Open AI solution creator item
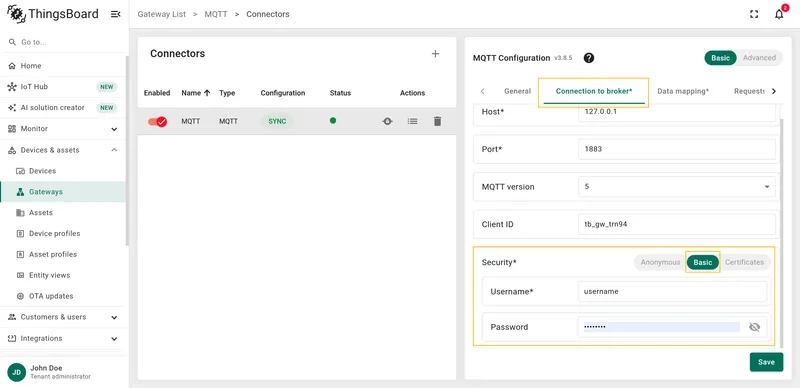 coord(62,108)
